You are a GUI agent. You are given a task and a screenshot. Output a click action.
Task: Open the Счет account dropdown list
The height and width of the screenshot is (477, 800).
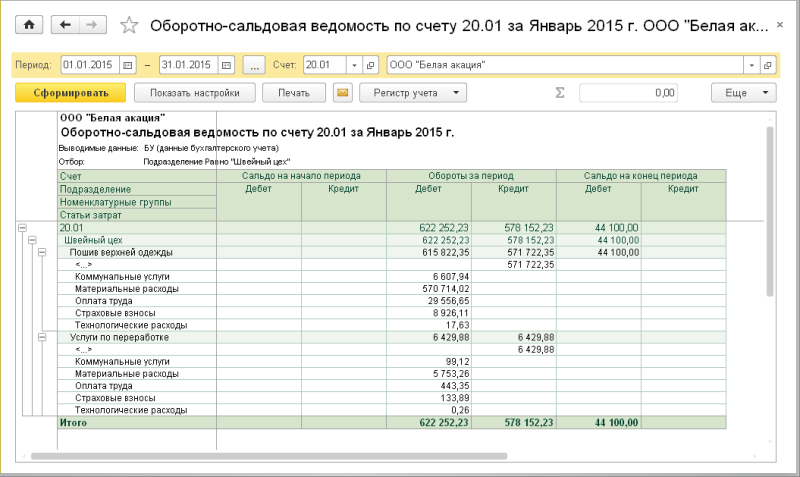[x=355, y=65]
